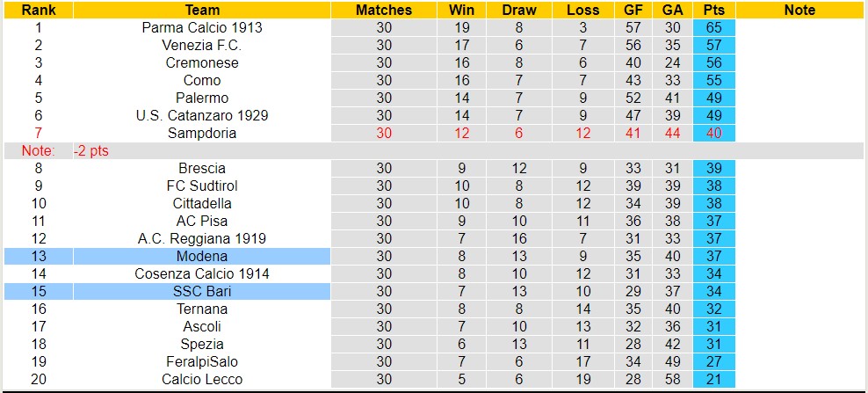The height and width of the screenshot is (393, 868).
Task: Click the highlighted Modena team row
Action: [202, 256]
